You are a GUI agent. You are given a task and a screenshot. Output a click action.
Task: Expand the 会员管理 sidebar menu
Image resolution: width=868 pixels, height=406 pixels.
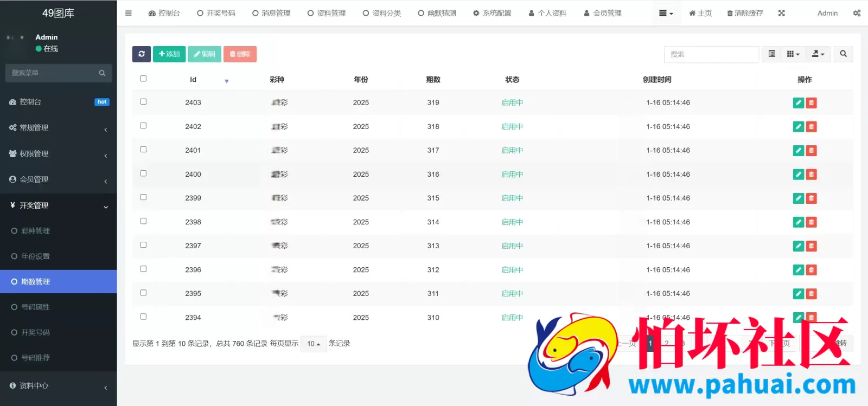click(59, 179)
